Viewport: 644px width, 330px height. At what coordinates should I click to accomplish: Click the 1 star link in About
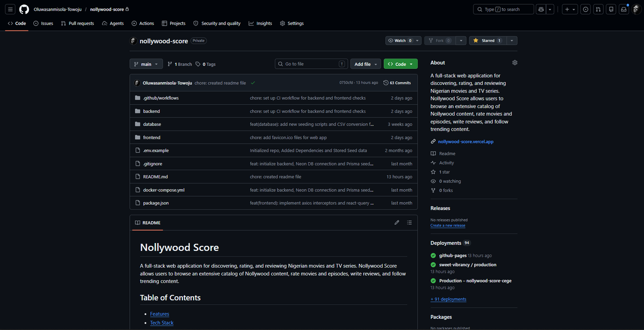click(444, 172)
